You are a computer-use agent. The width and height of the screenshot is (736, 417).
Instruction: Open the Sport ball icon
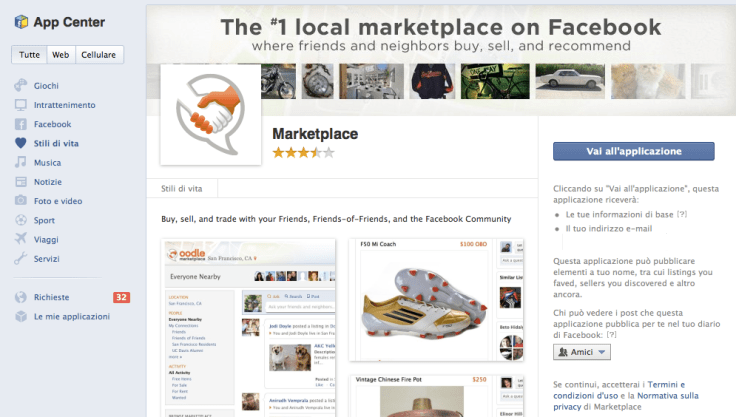[21, 220]
